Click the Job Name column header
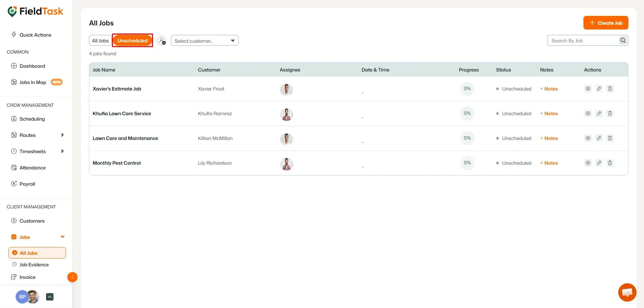Screen dimensions: 644x308 (x=104, y=70)
